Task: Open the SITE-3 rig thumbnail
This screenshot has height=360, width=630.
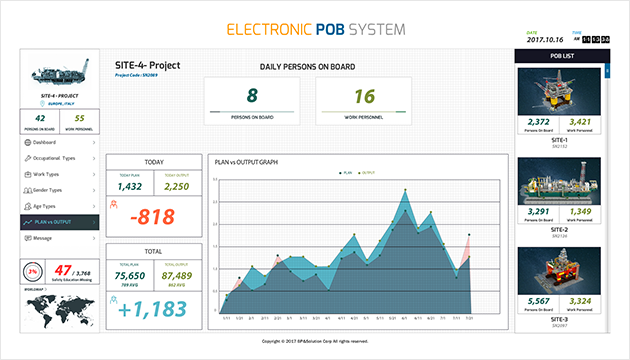Action: (559, 271)
